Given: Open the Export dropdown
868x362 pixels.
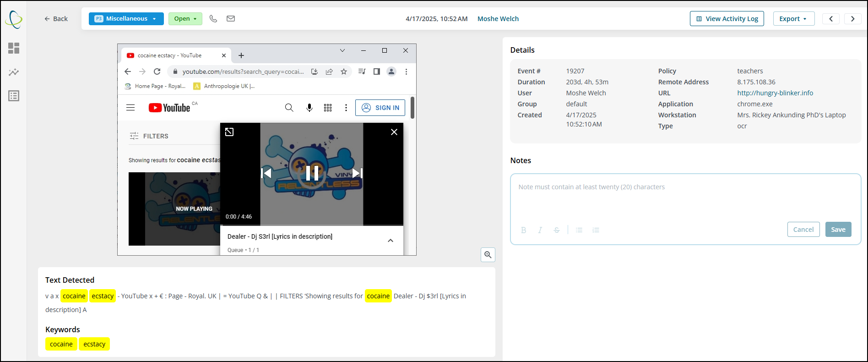Looking at the screenshot, I should [x=794, y=19].
